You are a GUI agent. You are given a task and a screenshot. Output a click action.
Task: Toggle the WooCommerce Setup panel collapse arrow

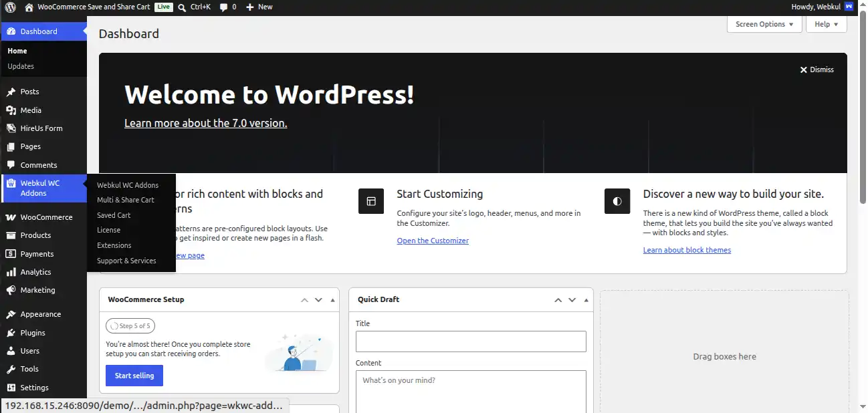point(332,300)
